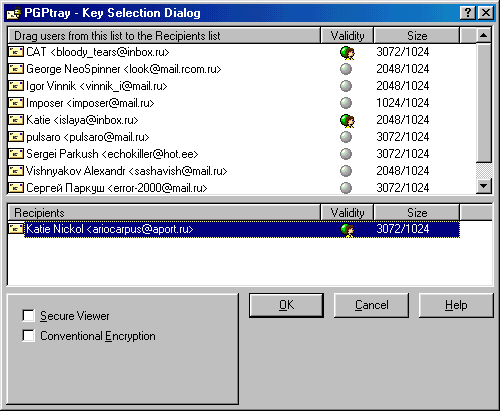
Task: Click Validity header in Recipients list
Action: (347, 213)
